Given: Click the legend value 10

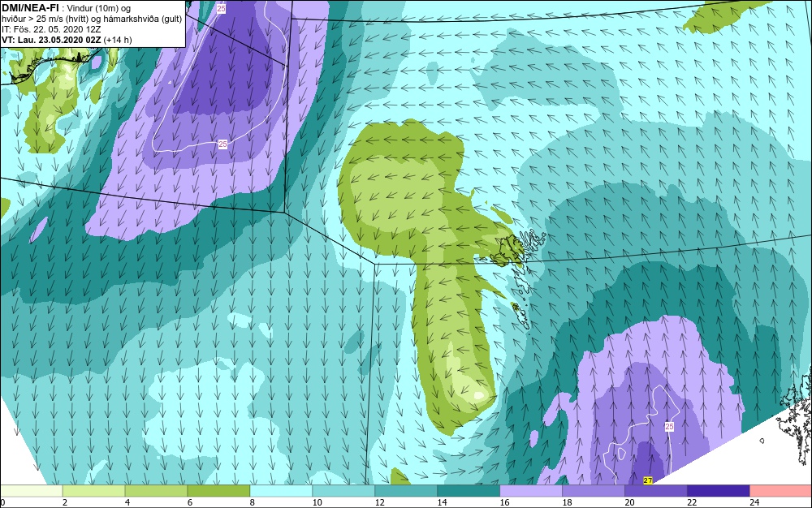Looking at the screenshot, I should coord(317,502).
